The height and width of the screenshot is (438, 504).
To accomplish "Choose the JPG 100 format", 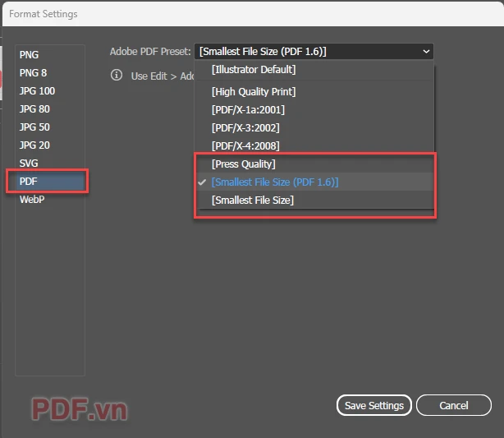I will pos(50,90).
